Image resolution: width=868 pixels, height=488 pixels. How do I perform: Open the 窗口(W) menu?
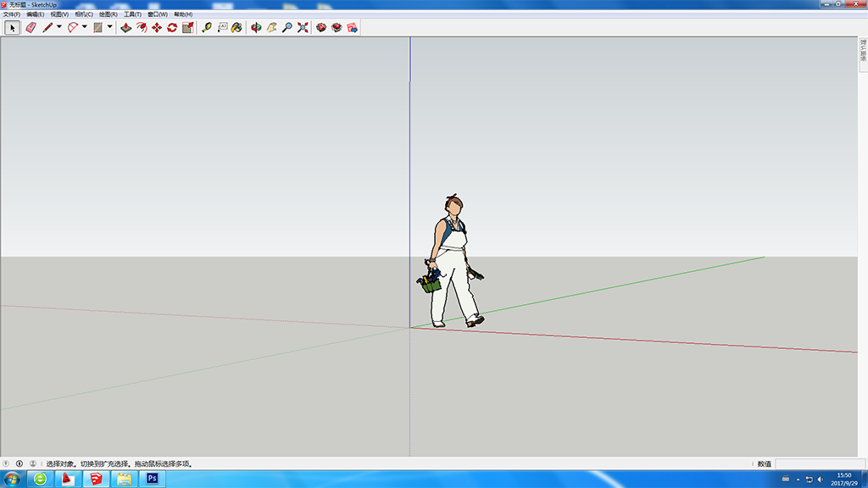click(158, 14)
